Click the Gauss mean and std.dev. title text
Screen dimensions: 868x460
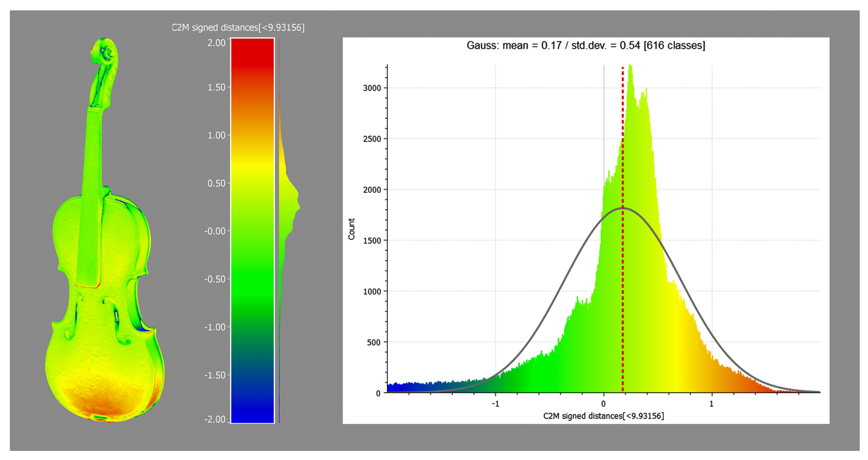pos(586,45)
